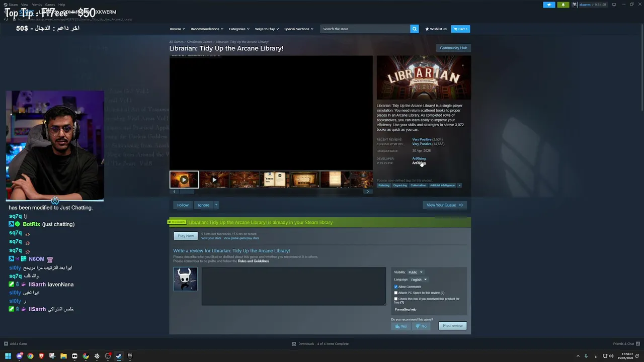Click the Post review button

[x=453, y=326]
